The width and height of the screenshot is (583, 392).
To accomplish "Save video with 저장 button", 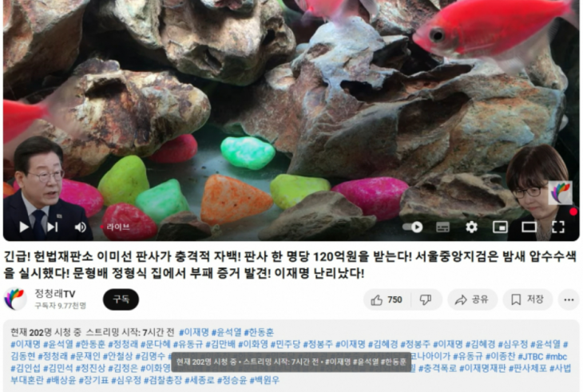I will tap(528, 299).
